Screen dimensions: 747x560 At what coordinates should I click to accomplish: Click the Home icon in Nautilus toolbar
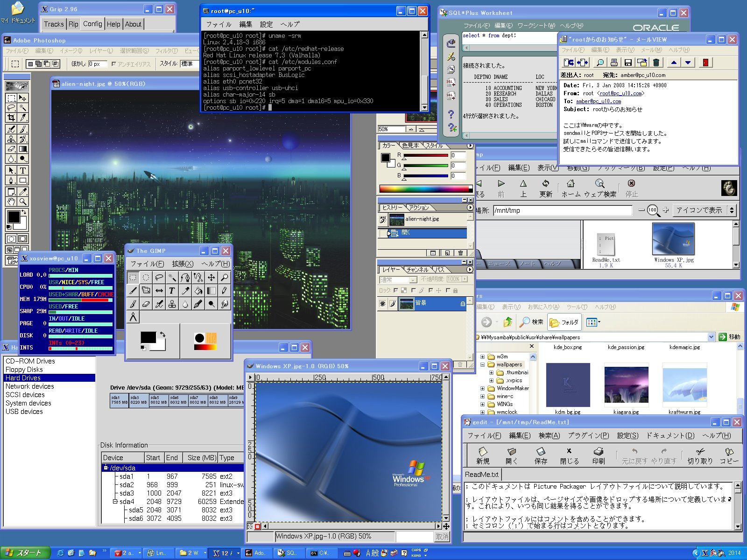[571, 188]
